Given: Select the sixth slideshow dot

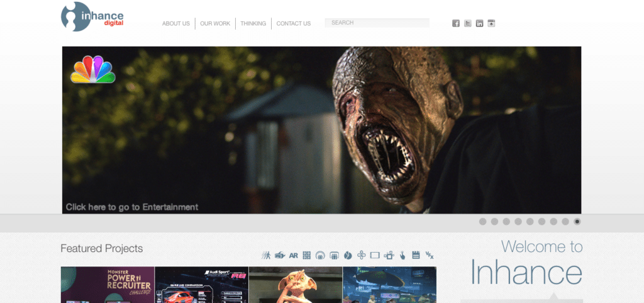Looking at the screenshot, I should [541, 222].
